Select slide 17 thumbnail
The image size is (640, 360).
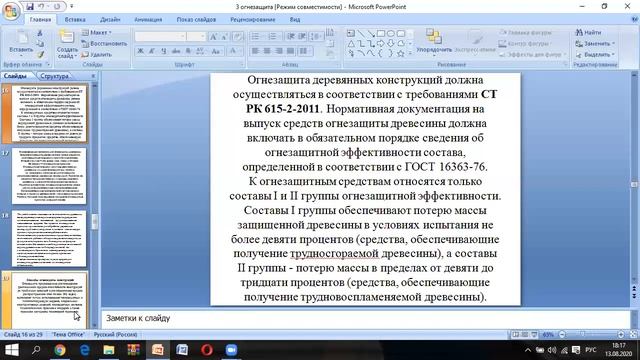(x=49, y=176)
